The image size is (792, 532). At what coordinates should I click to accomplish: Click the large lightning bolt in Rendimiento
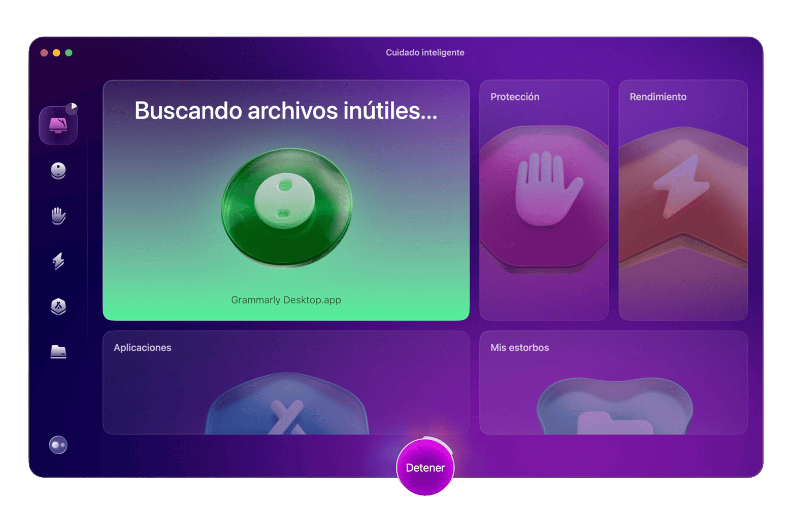tap(681, 186)
